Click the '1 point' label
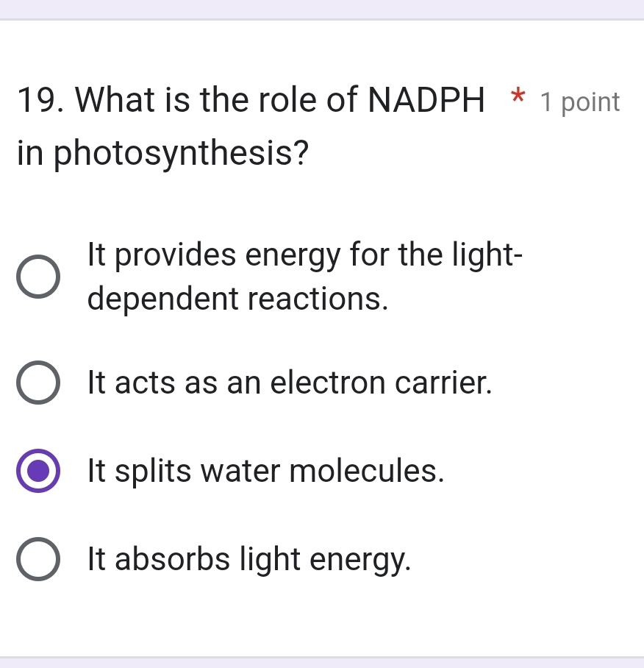The height and width of the screenshot is (668, 644). point(580,102)
